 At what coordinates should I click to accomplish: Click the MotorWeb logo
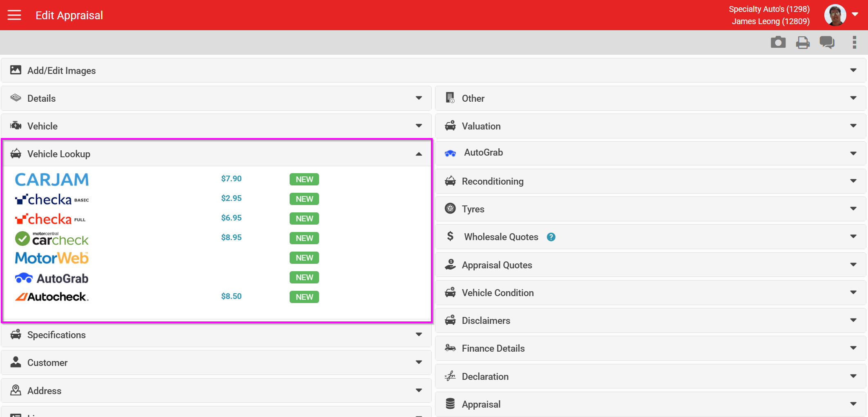52,258
